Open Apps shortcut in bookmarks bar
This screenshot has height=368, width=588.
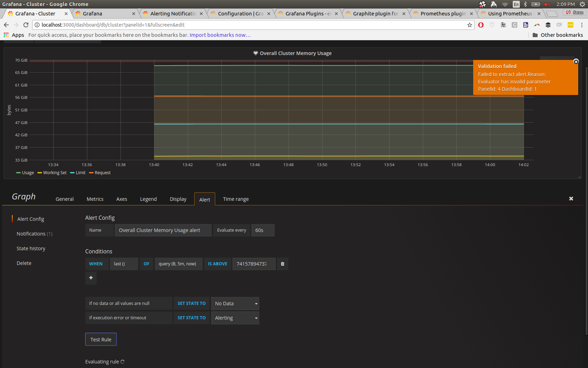[14, 35]
